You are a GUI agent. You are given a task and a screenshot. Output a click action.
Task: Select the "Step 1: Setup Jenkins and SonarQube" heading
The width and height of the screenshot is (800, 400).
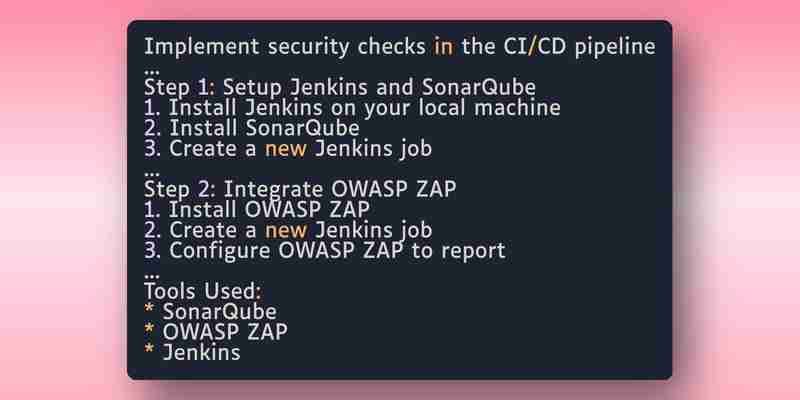pyautogui.click(x=340, y=88)
